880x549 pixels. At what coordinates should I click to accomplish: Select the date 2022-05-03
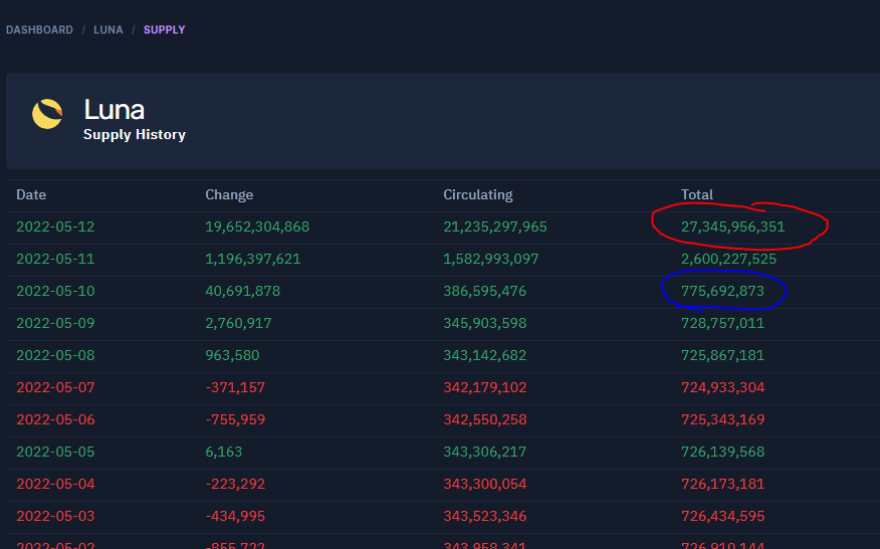tap(56, 516)
